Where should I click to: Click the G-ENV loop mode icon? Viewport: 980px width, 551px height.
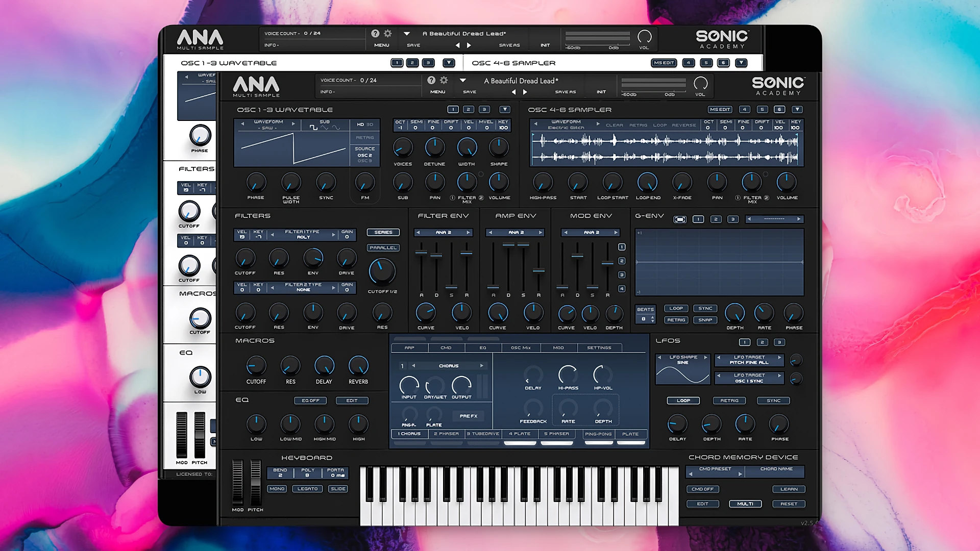pyautogui.click(x=679, y=219)
